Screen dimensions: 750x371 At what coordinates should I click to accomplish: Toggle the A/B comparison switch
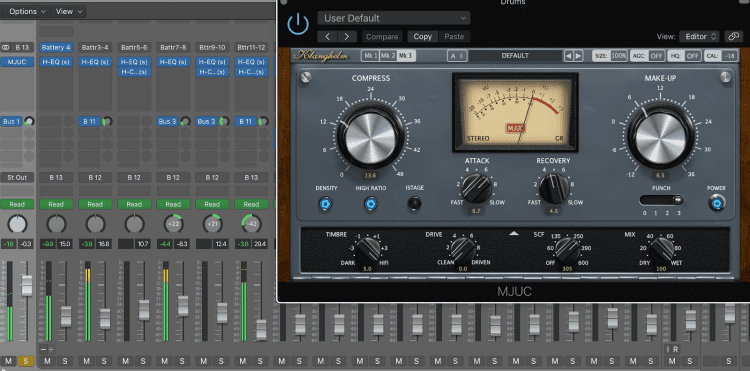pyautogui.click(x=457, y=56)
